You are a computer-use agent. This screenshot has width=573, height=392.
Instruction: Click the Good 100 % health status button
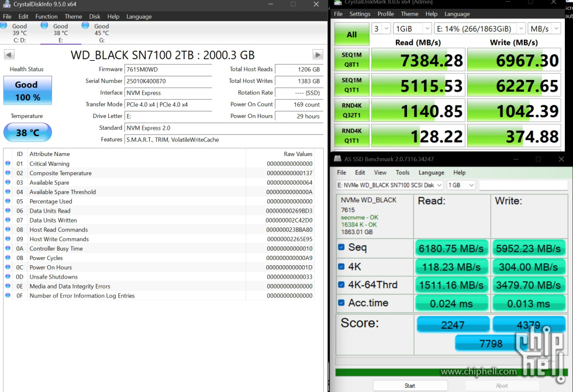coord(28,91)
